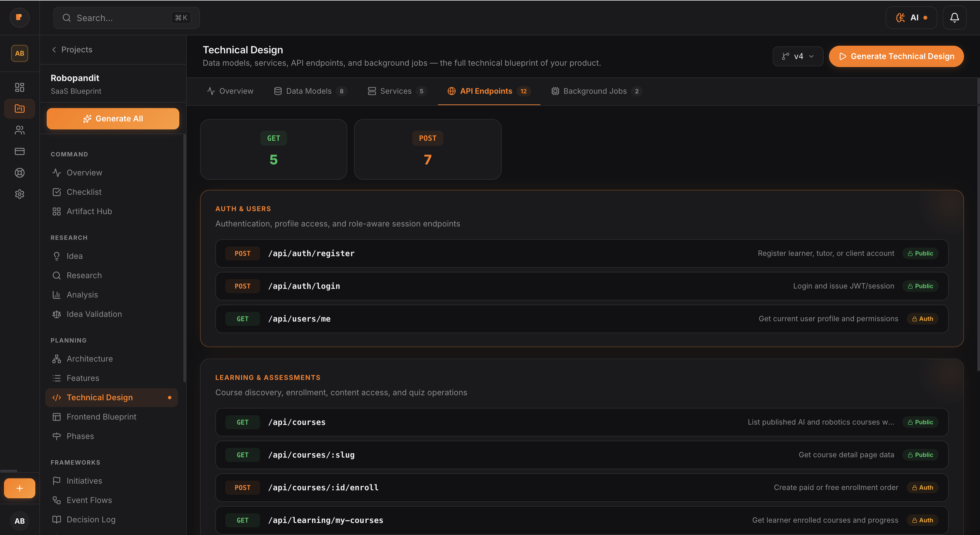Screen dimensions: 980x535
Task: Click the Generate Technical Design button
Action: click(896, 56)
